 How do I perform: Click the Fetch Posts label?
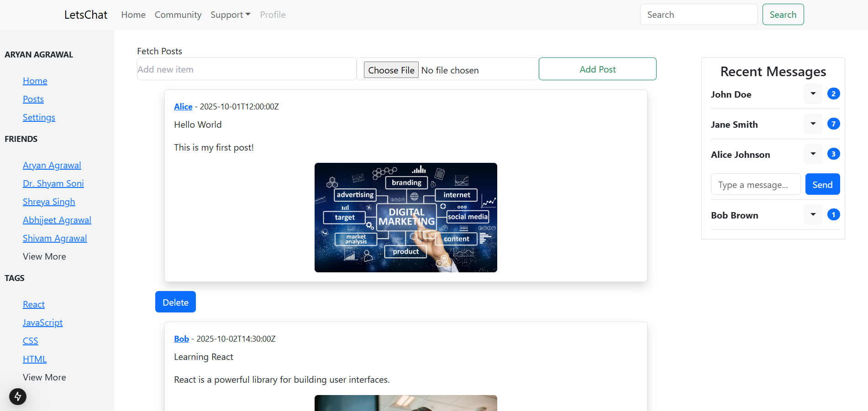pos(159,51)
